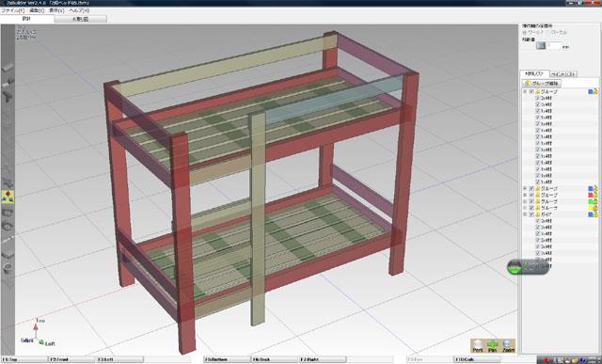This screenshot has height=364, width=602.
Task: Toggle the checkbox of the green-swatch group
Action: pyautogui.click(x=531, y=201)
